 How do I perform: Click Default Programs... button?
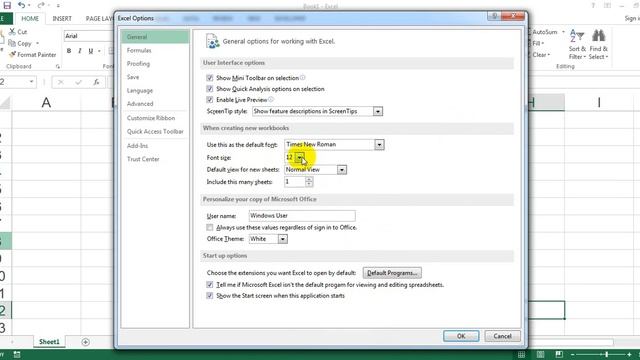(392, 273)
